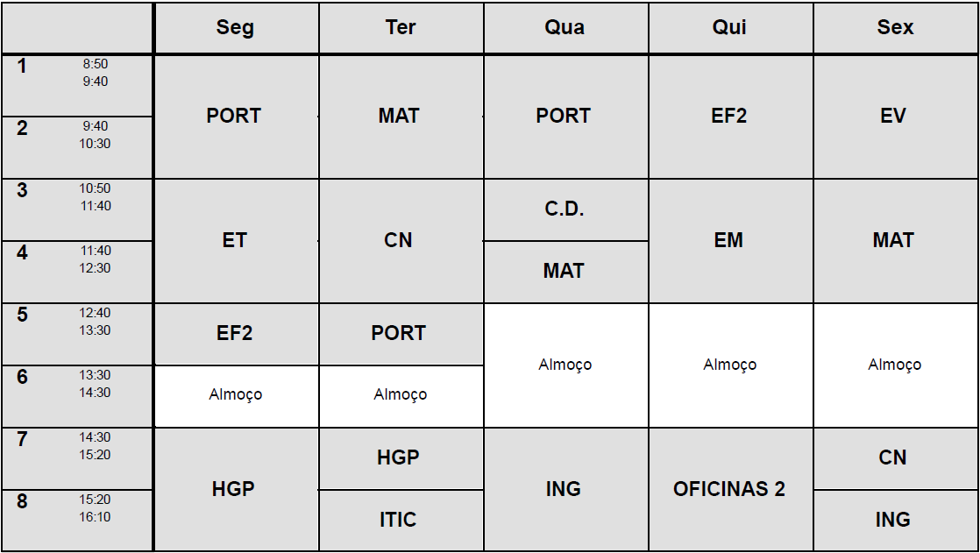Click period 8 row header, 15:20–16:10
Screen dimensions: 980x553
point(77,520)
